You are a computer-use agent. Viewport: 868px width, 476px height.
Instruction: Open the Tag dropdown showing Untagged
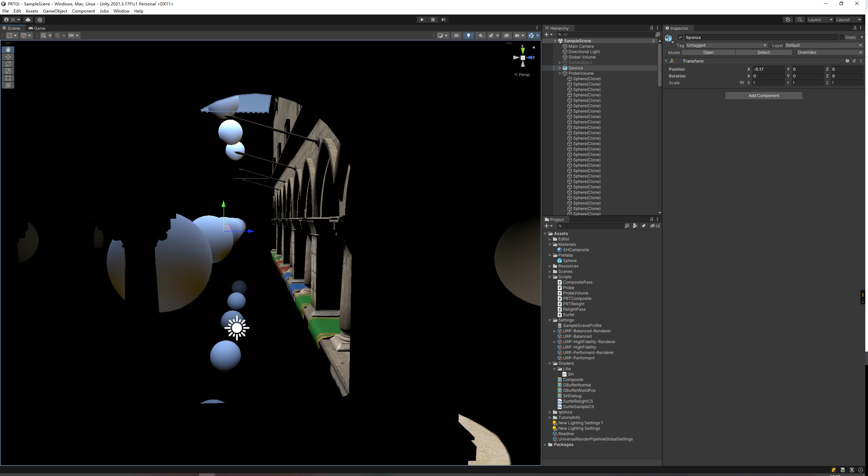726,45
